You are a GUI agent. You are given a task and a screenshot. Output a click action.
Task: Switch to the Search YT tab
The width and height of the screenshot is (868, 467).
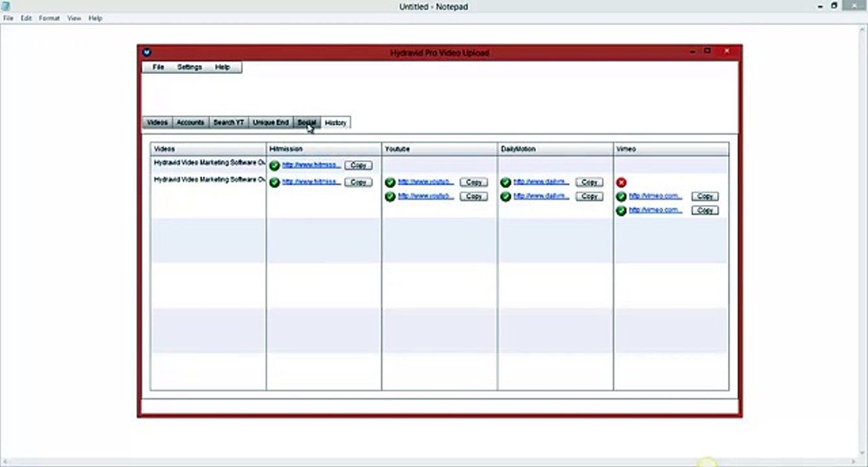229,123
